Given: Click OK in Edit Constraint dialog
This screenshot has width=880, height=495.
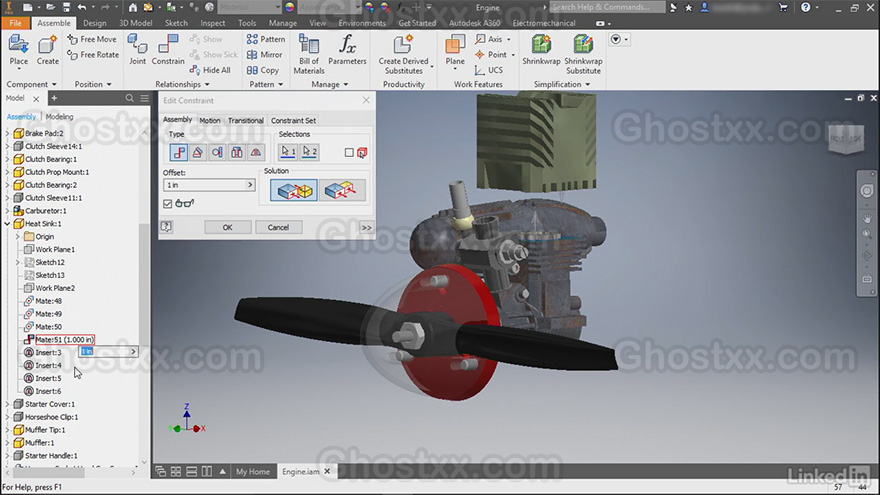Looking at the screenshot, I should click(227, 227).
